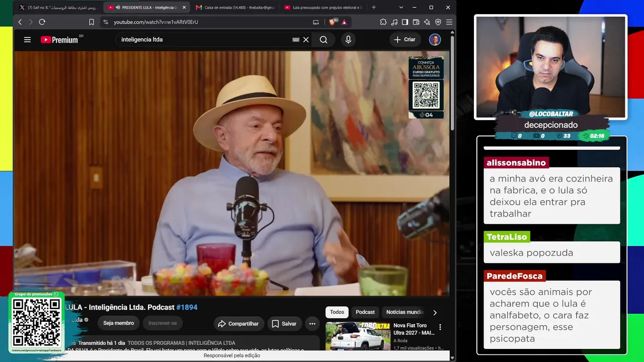Mute audio on the PRESIDENTE LULA tab
The height and width of the screenshot is (362, 644).
[x=118, y=8]
